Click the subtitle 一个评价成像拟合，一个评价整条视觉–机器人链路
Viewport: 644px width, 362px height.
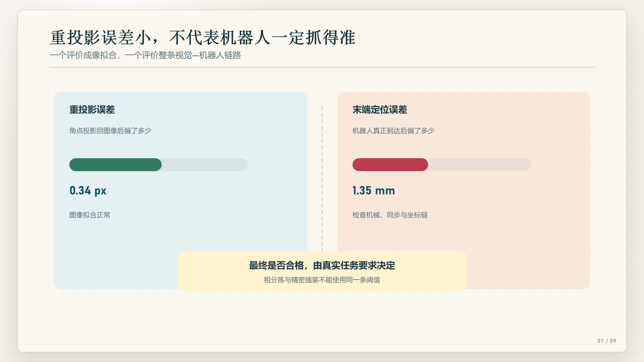145,55
